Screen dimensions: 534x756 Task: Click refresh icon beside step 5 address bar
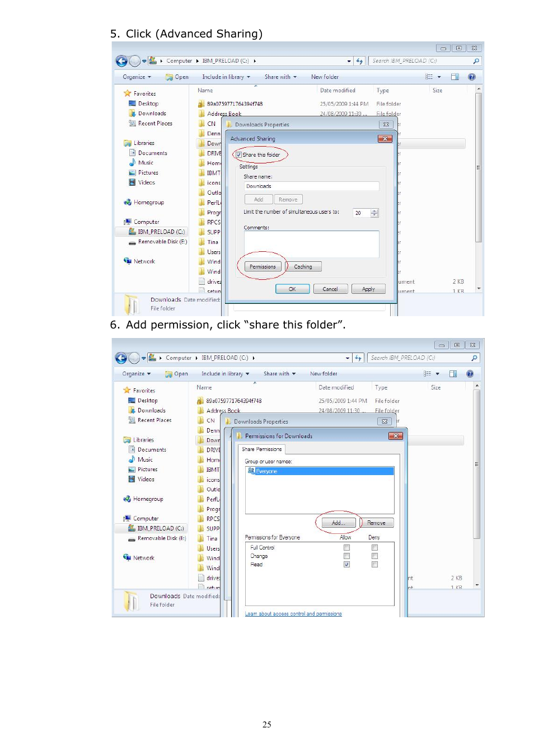click(x=359, y=61)
